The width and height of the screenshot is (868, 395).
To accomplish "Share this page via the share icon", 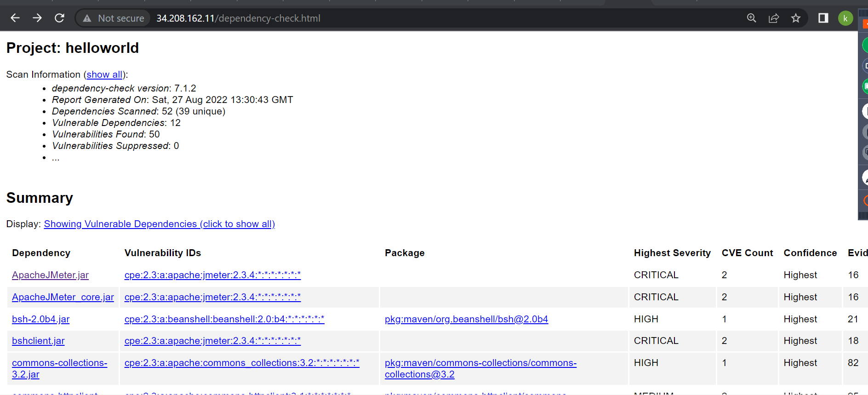I will (x=774, y=18).
